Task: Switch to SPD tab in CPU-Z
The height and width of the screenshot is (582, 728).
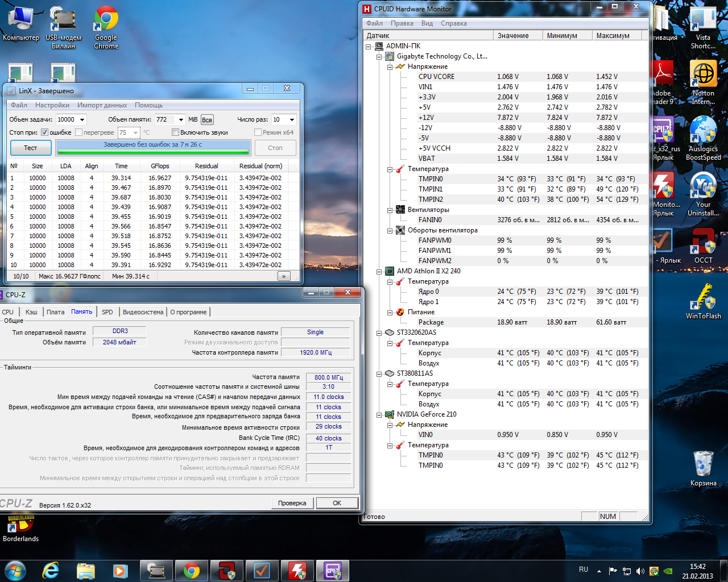Action: [107, 312]
